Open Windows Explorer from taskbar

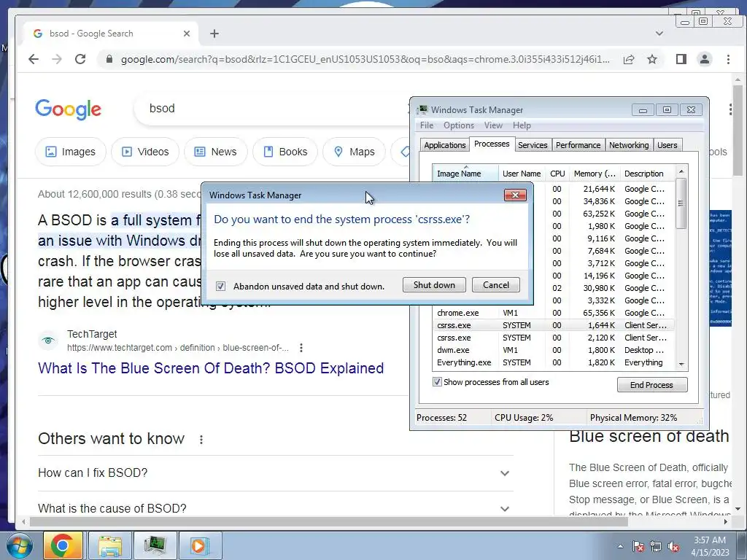[110, 545]
